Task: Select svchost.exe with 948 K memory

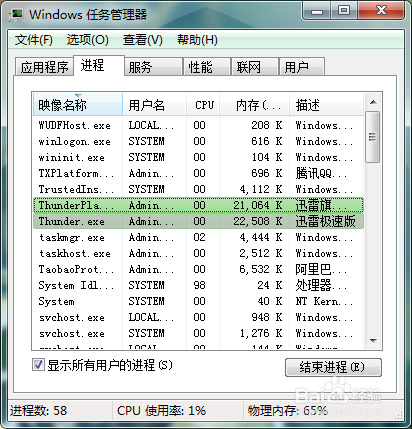Action: pos(198,317)
